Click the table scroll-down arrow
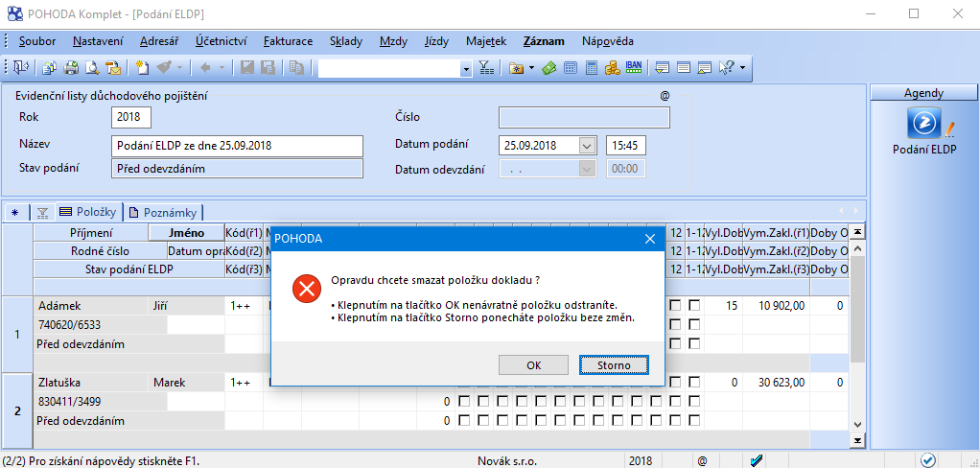This screenshot has width=980, height=468. (x=858, y=423)
